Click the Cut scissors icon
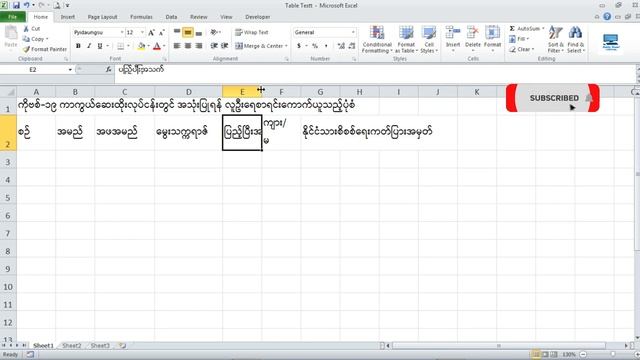The image size is (640, 360). (27, 29)
